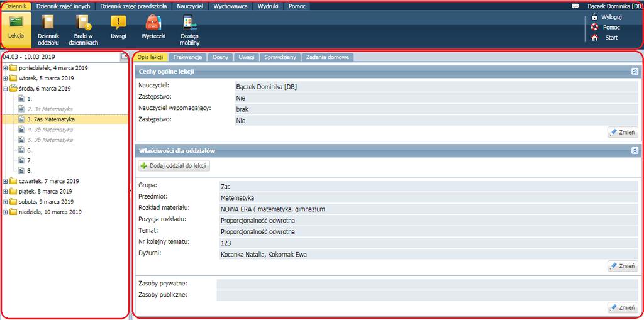Select lesson slot 7 on Wednesday
The width and height of the screenshot is (644, 320).
coord(30,160)
